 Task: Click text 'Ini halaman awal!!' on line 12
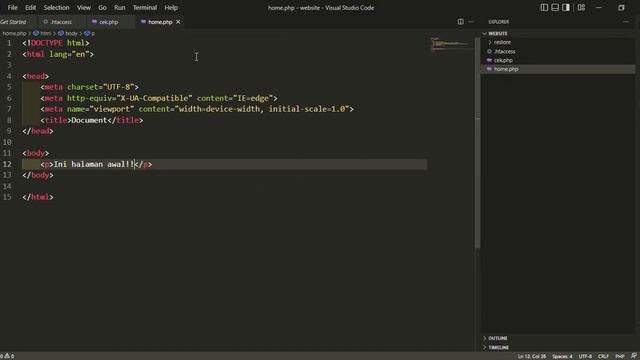pyautogui.click(x=94, y=164)
